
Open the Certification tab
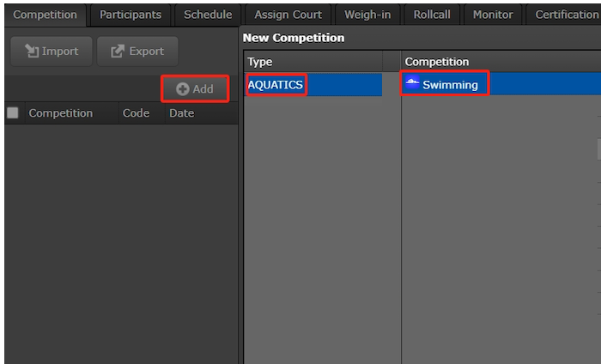click(x=566, y=15)
